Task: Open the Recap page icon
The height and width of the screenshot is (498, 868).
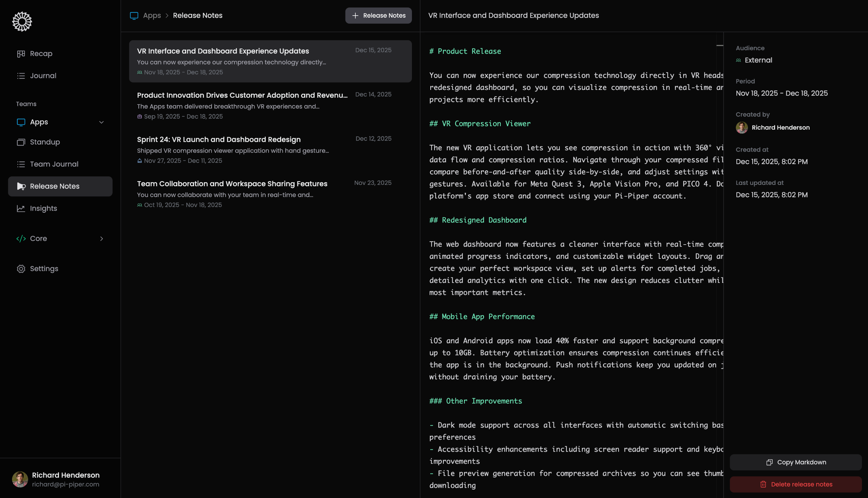Action: pos(21,54)
